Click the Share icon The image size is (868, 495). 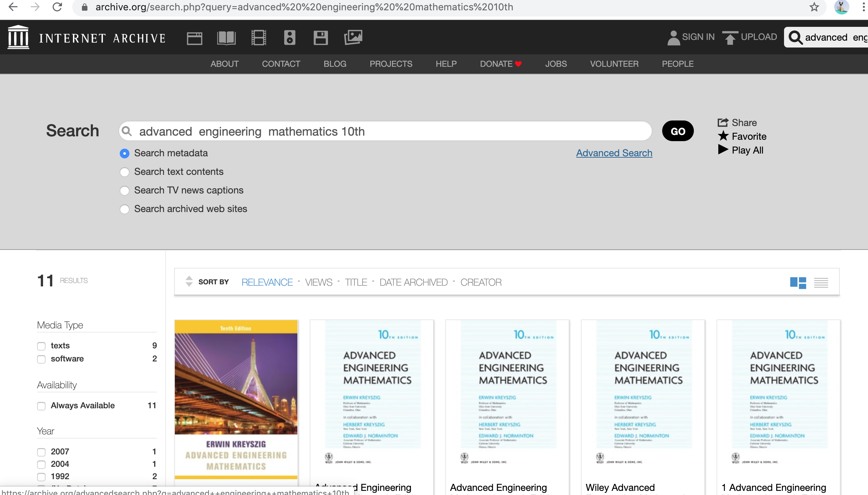(723, 122)
